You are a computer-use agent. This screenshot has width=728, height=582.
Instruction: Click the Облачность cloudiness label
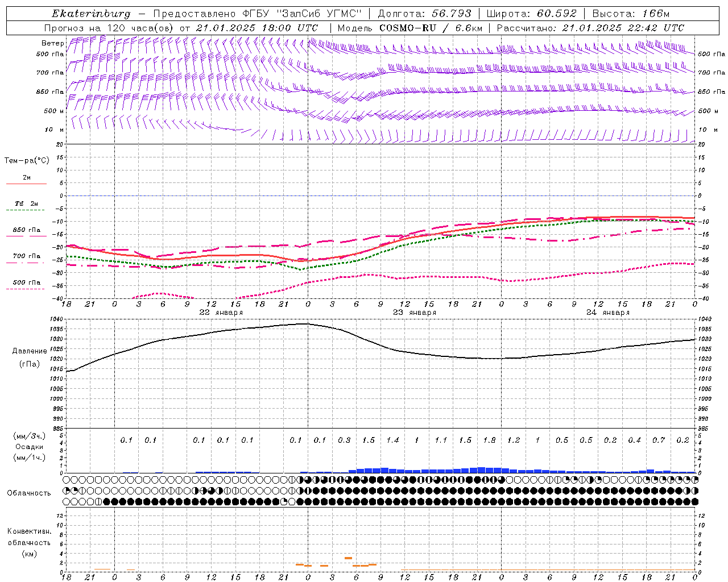click(29, 493)
